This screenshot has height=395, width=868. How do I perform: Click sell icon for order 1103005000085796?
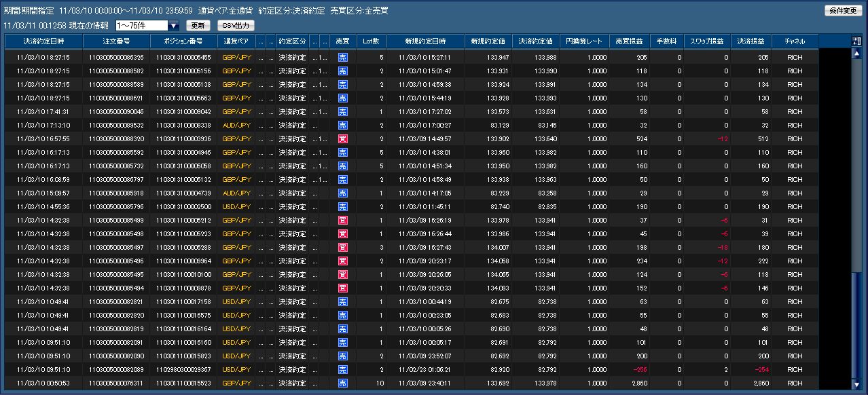point(342,206)
